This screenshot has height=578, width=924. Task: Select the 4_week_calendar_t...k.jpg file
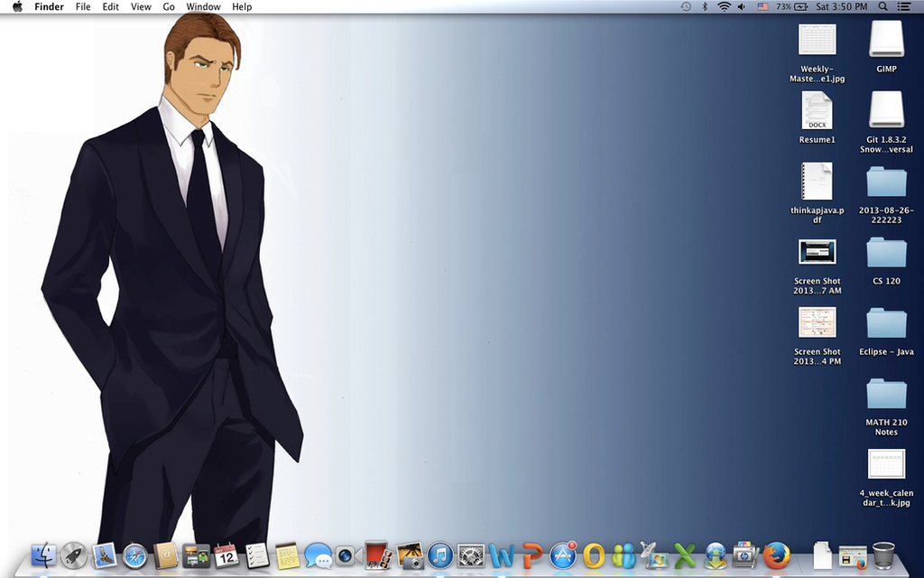click(x=886, y=478)
